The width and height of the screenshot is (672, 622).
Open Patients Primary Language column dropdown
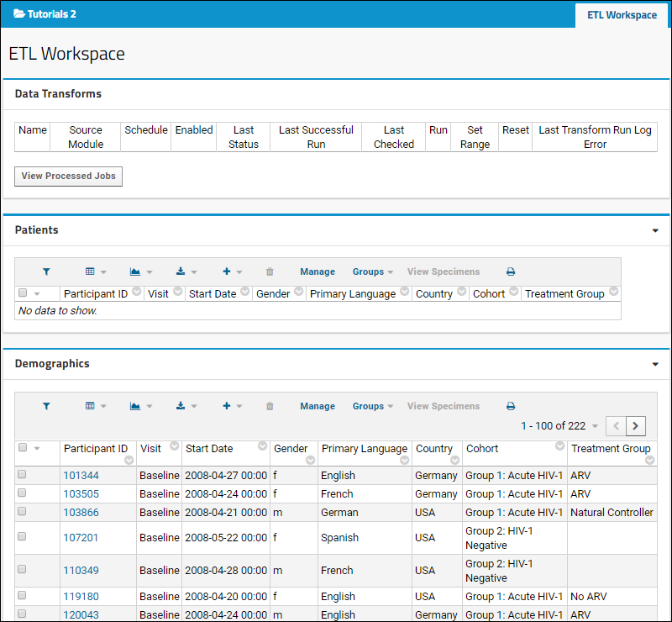(404, 292)
